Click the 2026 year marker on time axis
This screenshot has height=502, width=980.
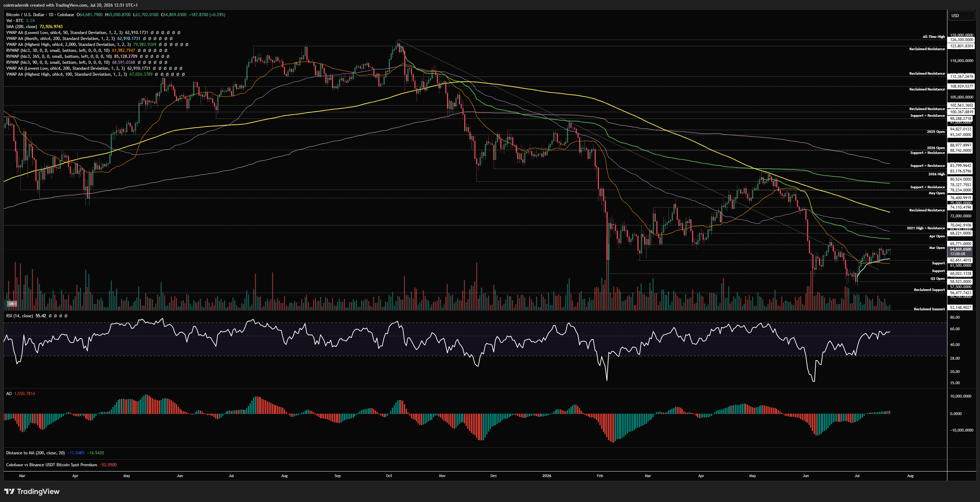click(546, 476)
